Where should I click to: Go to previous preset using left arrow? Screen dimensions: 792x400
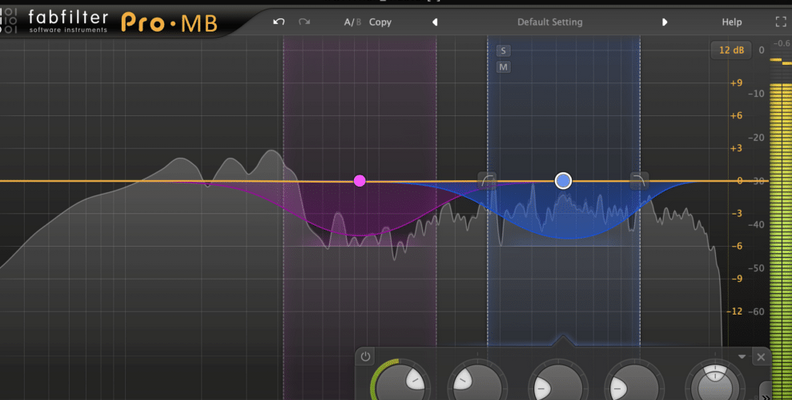point(435,22)
